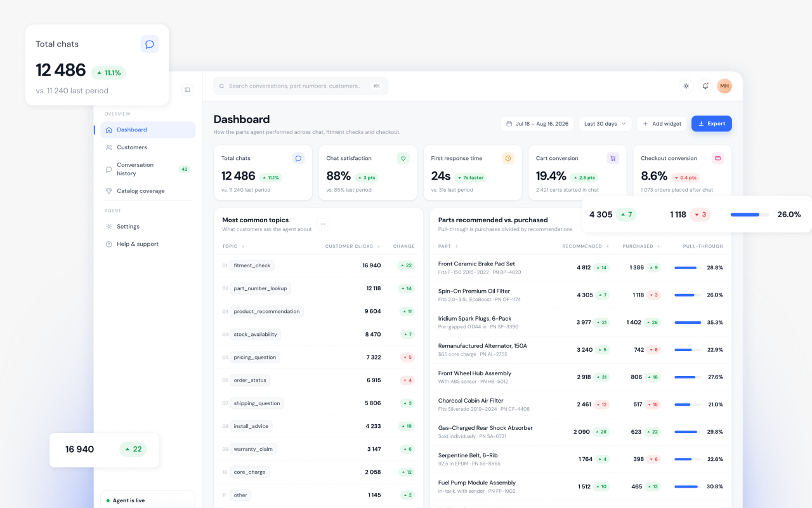Click the icon beside Catalog coverage

(x=109, y=190)
